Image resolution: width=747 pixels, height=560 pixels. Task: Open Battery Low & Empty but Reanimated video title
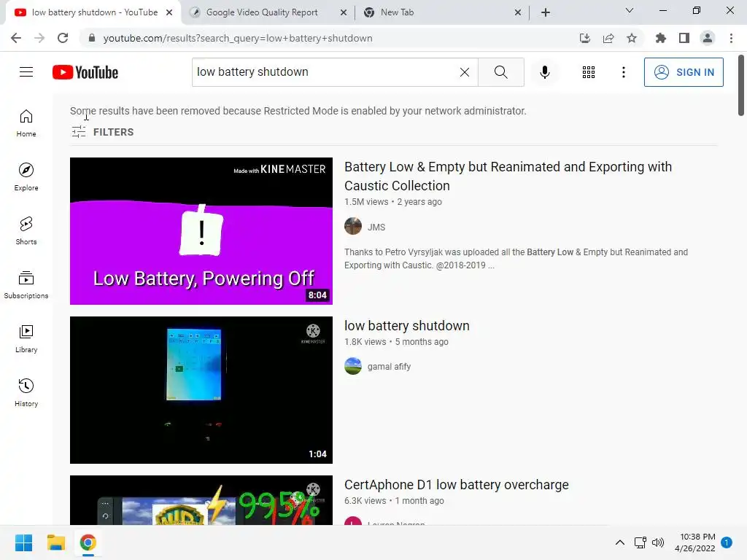(508, 176)
